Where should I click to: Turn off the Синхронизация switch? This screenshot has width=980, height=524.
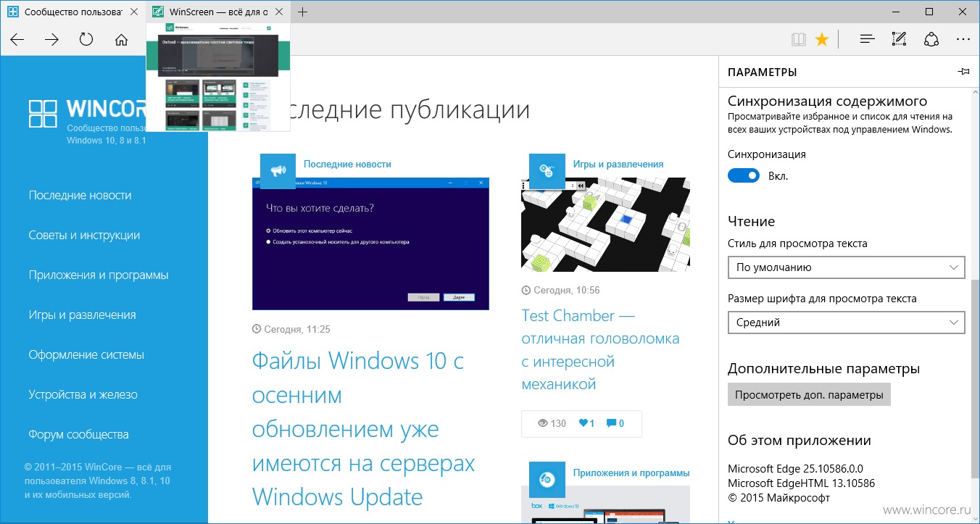point(743,175)
